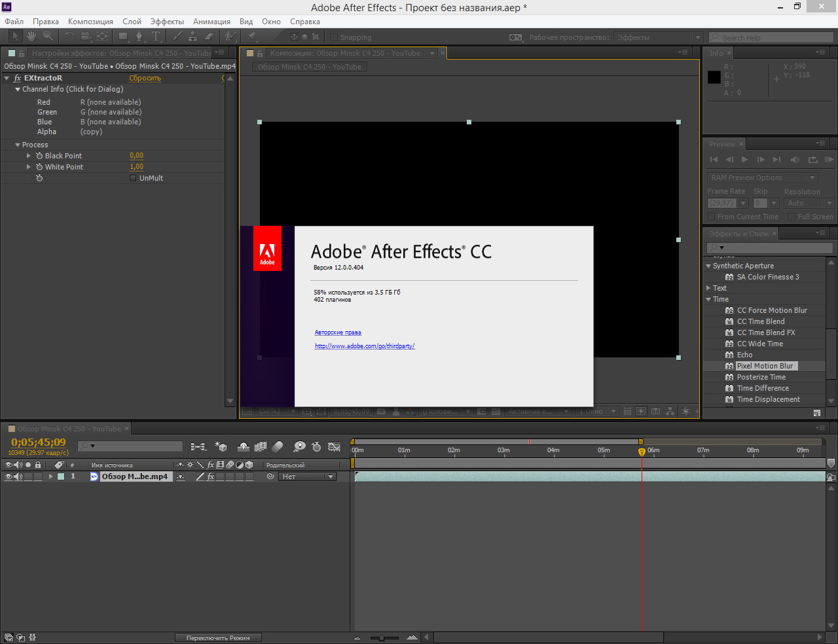The image size is (838, 644).
Task: Toggle EXtractoR effect fx switch
Action: tap(17, 78)
